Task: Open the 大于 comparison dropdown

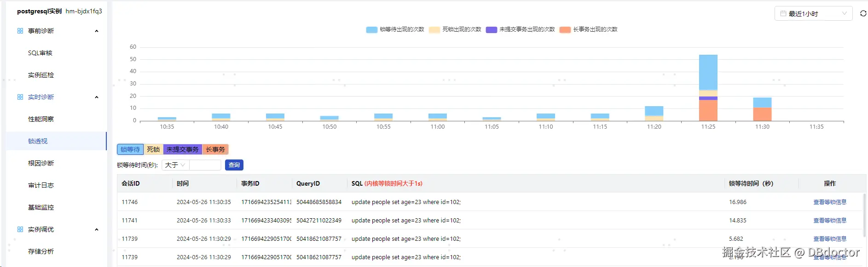Action: 175,165
